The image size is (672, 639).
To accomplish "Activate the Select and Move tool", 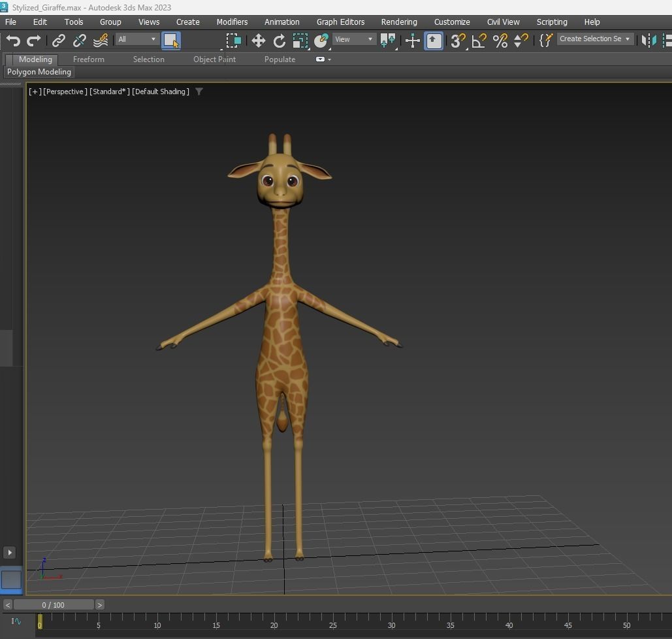I will coord(258,41).
